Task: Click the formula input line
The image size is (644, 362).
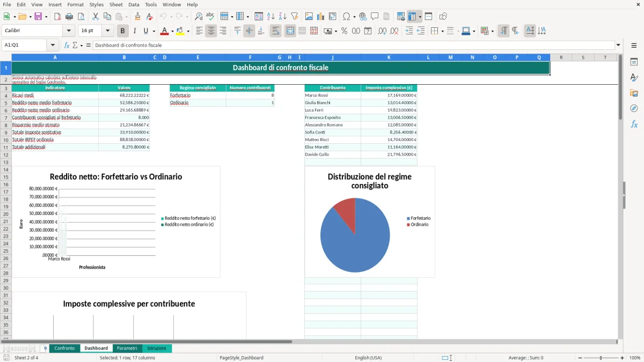Action: pyautogui.click(x=354, y=45)
